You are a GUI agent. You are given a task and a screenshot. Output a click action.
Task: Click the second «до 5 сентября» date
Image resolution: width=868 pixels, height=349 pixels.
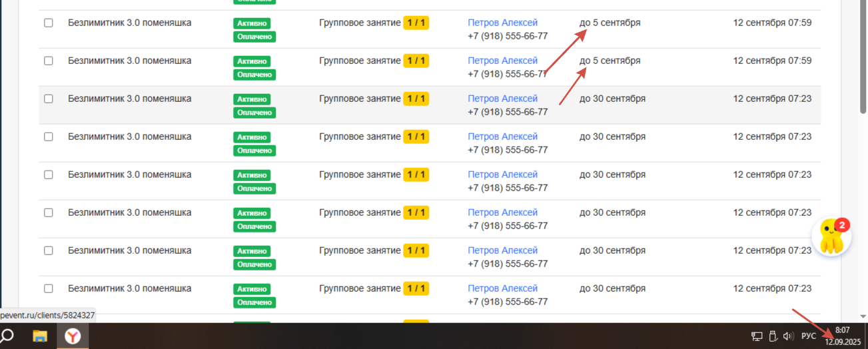(x=610, y=61)
